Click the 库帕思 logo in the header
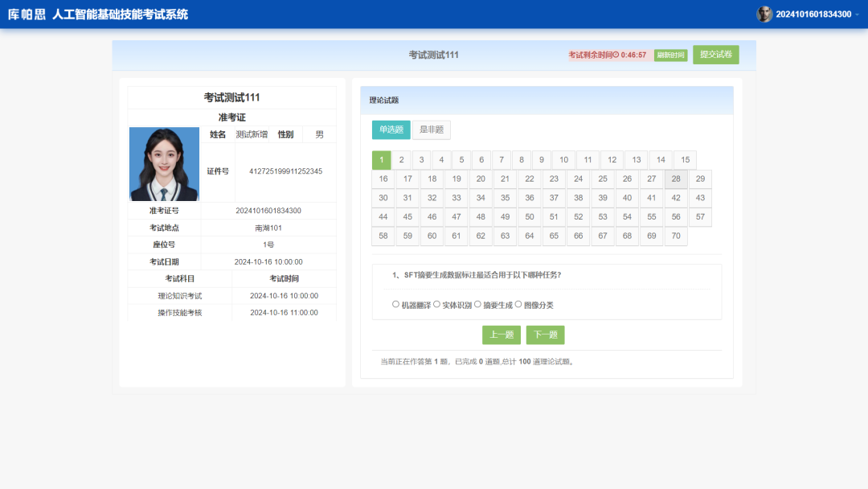 (x=25, y=14)
